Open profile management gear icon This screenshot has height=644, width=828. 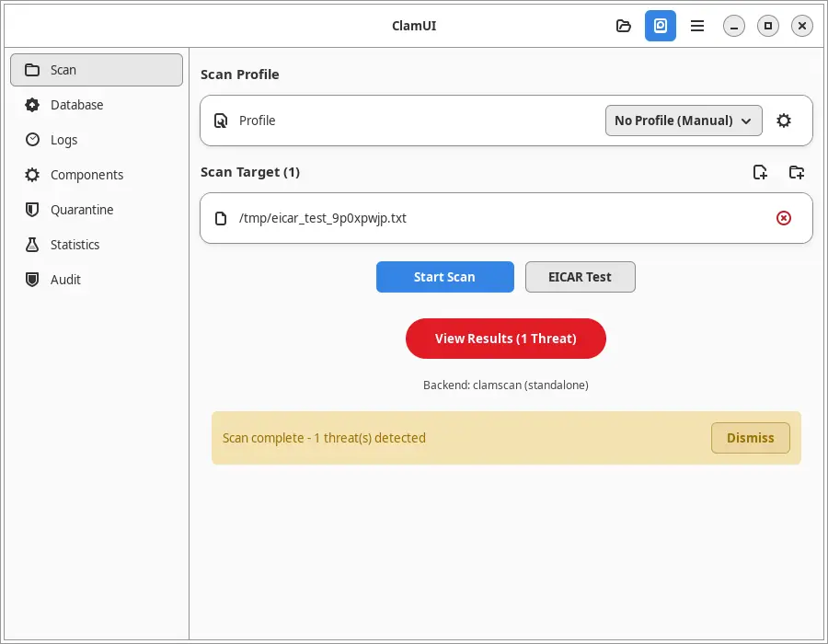click(784, 121)
